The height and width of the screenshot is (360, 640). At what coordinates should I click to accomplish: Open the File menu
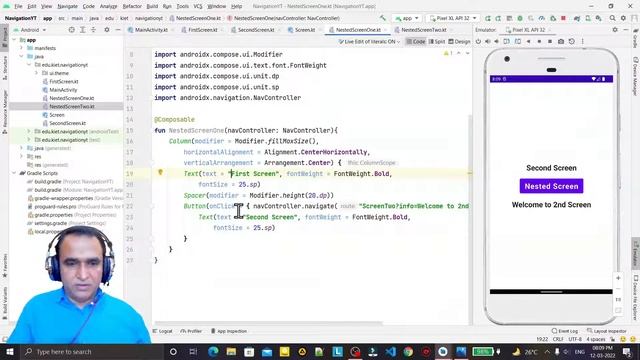click(x=18, y=6)
